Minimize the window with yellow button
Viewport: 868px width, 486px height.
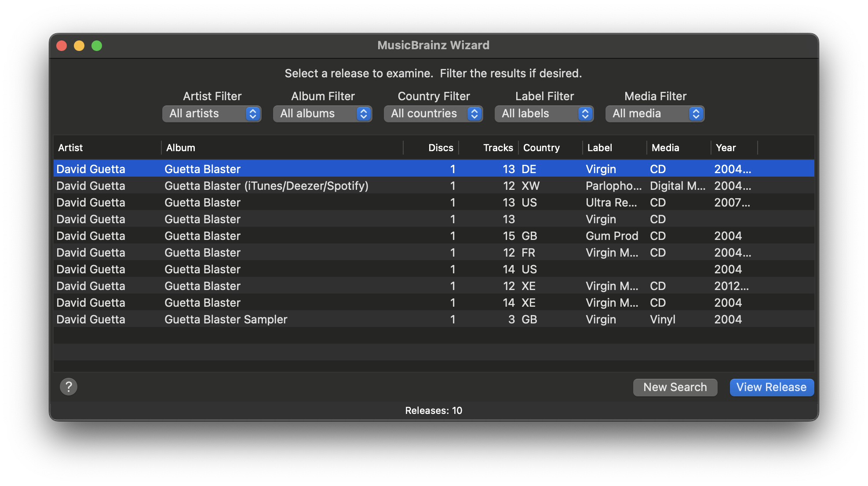79,46
